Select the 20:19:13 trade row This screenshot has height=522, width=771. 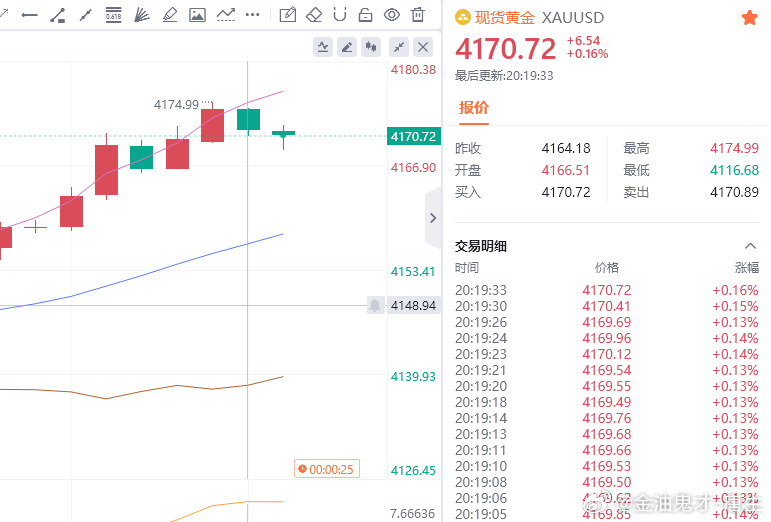[x=607, y=434]
